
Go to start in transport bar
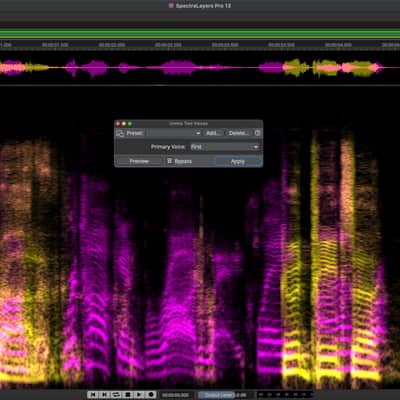pyautogui.click(x=93, y=395)
